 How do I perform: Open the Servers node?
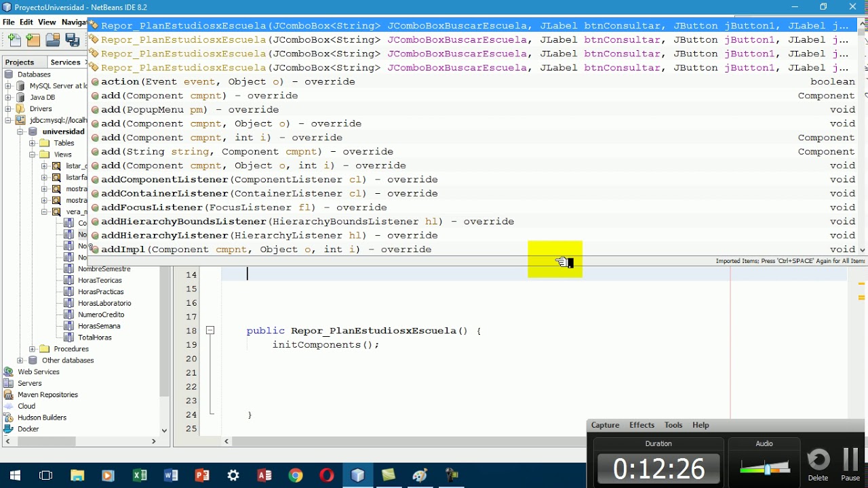coord(29,384)
